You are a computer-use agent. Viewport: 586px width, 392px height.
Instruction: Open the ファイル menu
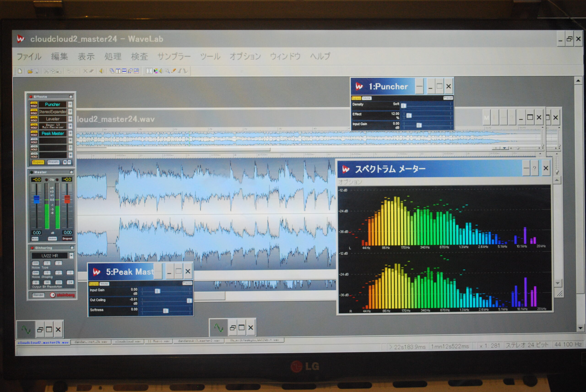coord(29,56)
